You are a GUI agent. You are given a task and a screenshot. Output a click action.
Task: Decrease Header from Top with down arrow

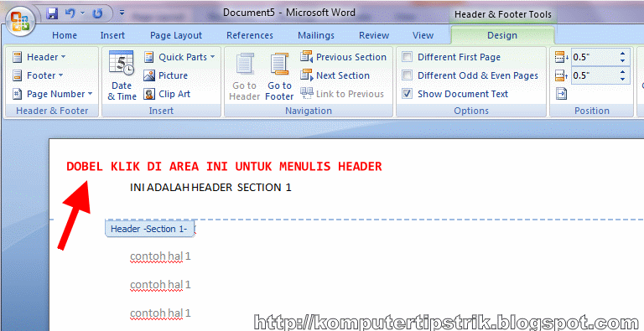tap(623, 61)
